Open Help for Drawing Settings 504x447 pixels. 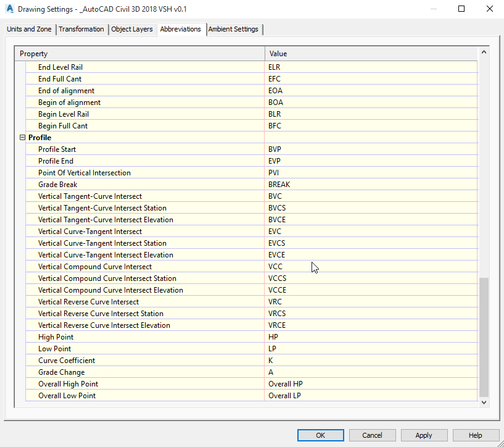coord(476,435)
